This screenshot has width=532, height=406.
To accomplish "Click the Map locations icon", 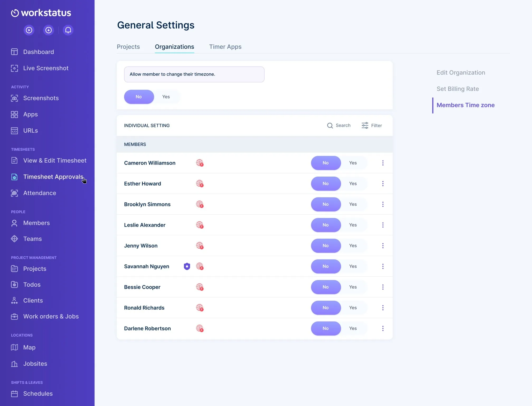I will (x=15, y=347).
